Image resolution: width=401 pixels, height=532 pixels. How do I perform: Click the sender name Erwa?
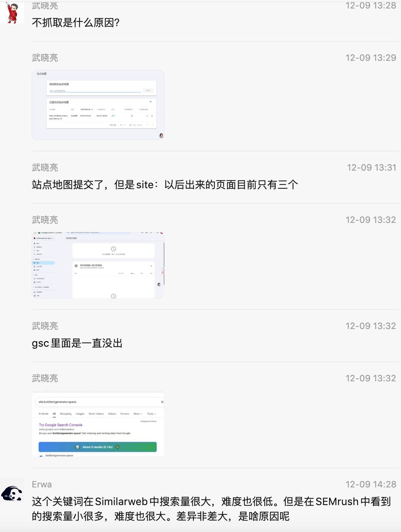(42, 484)
